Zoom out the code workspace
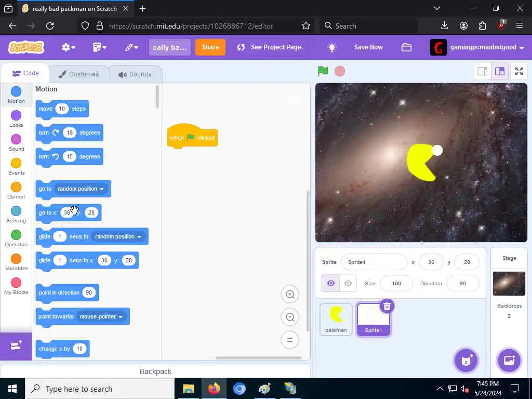The image size is (532, 399). click(290, 317)
